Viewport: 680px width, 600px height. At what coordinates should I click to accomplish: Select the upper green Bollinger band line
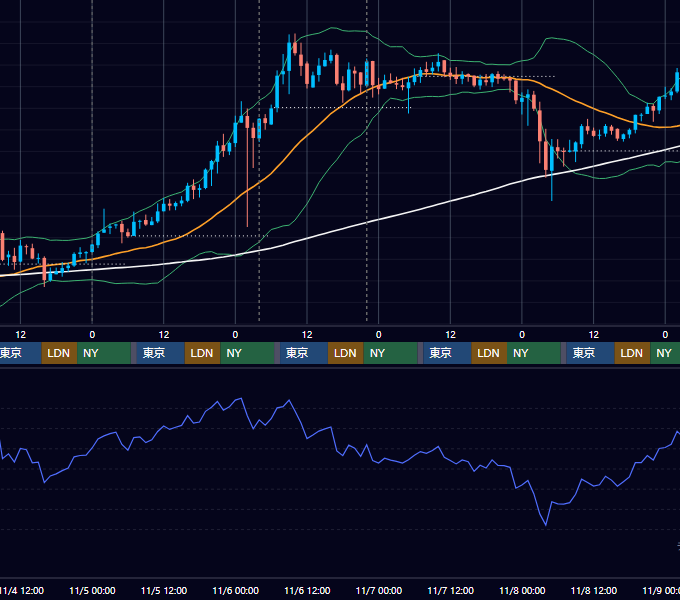377,39
